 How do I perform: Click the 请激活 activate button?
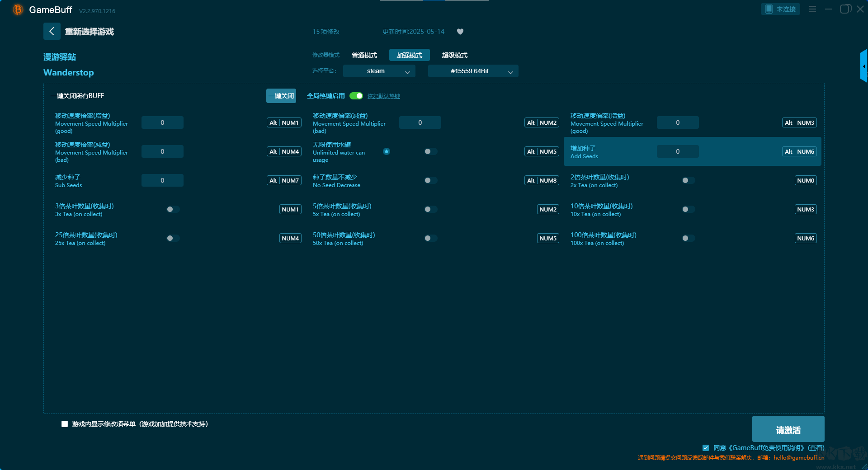click(x=788, y=429)
